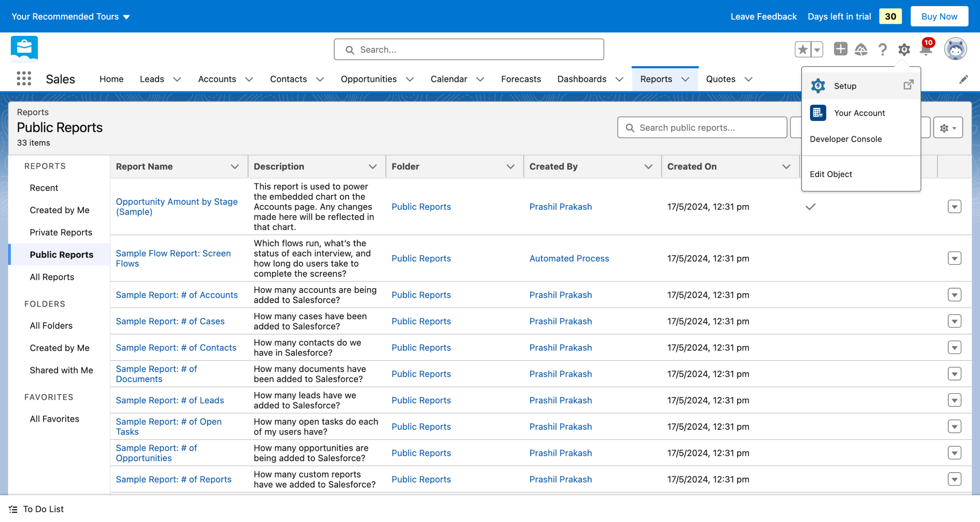Open the Help question mark icon
This screenshot has height=522, width=980.
point(882,49)
